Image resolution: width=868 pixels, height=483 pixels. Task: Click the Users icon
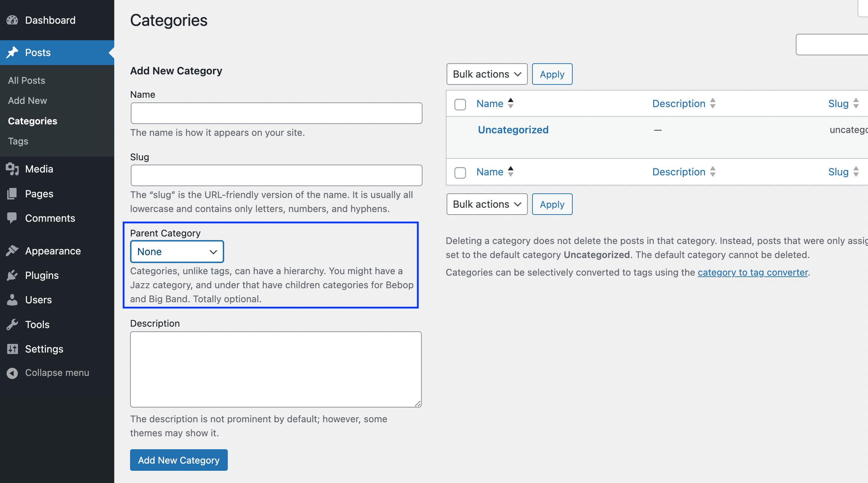[12, 300]
